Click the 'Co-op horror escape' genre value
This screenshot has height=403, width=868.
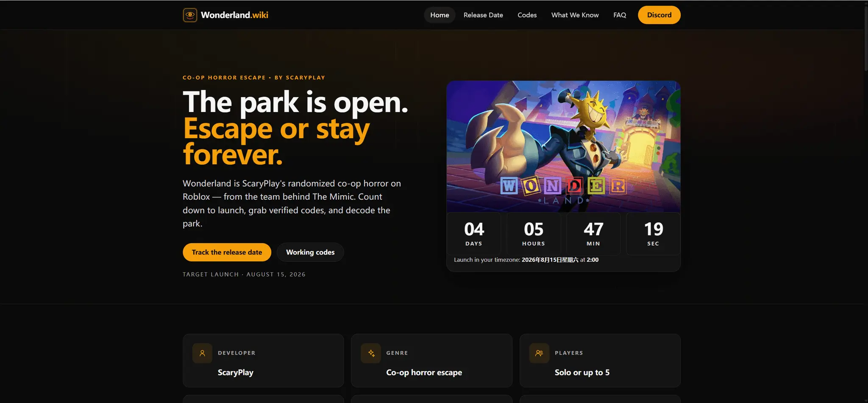tap(424, 372)
